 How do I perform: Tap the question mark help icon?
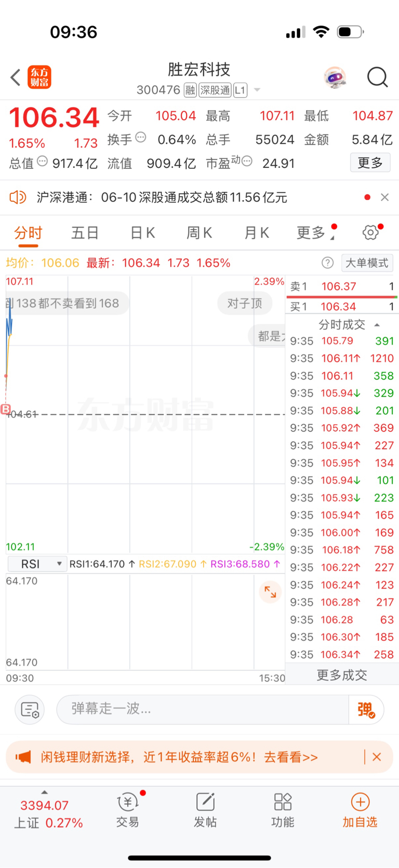(327, 263)
